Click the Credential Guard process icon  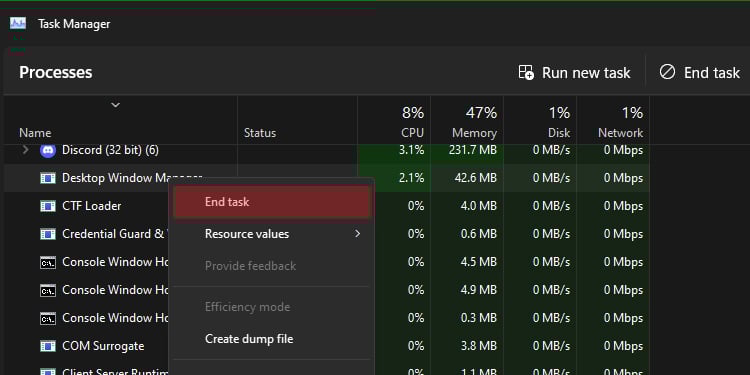47,234
